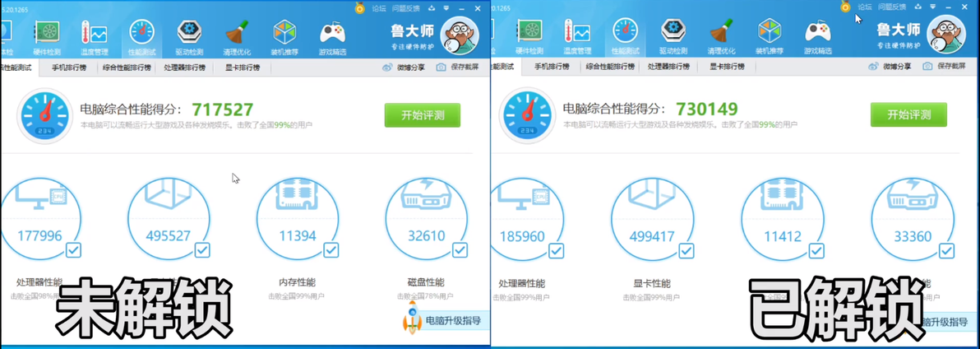Click the overall score value 717527
The height and width of the screenshot is (349, 980).
coord(223,110)
